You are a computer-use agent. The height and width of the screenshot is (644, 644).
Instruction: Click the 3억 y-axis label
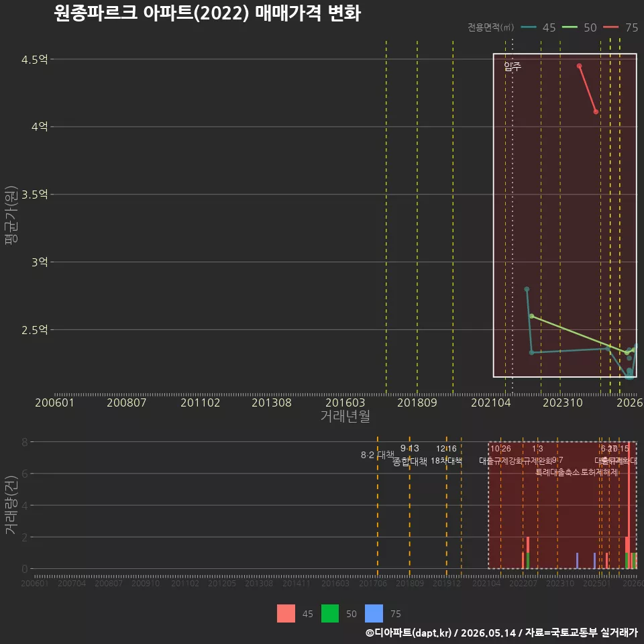pos(40,262)
